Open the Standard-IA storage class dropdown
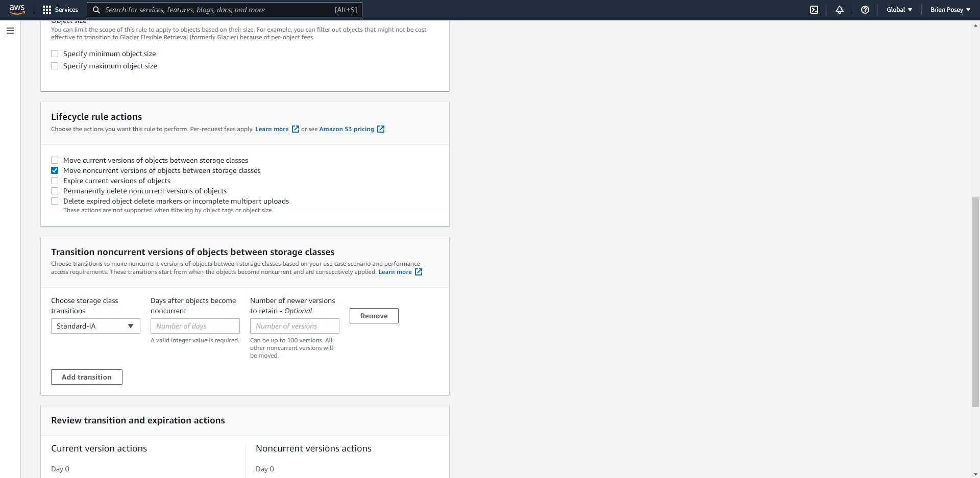Image resolution: width=980 pixels, height=478 pixels. 95,326
